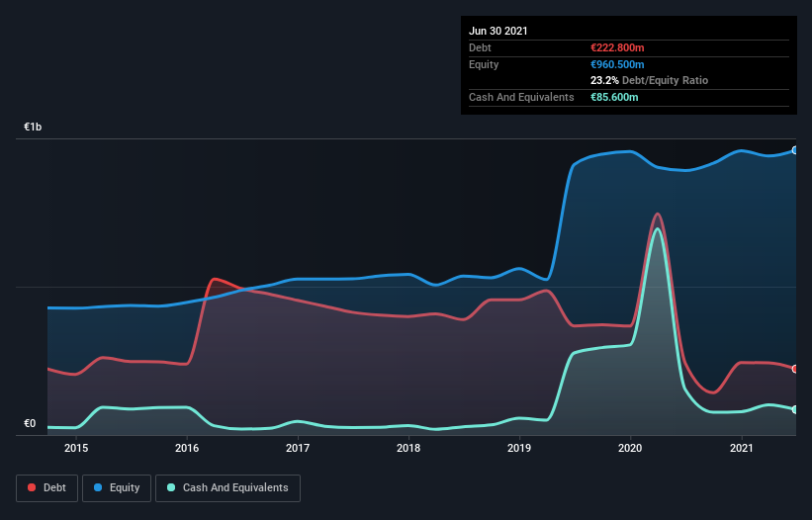Click the blue Equity legend dot
The height and width of the screenshot is (520, 812).
[x=98, y=487]
